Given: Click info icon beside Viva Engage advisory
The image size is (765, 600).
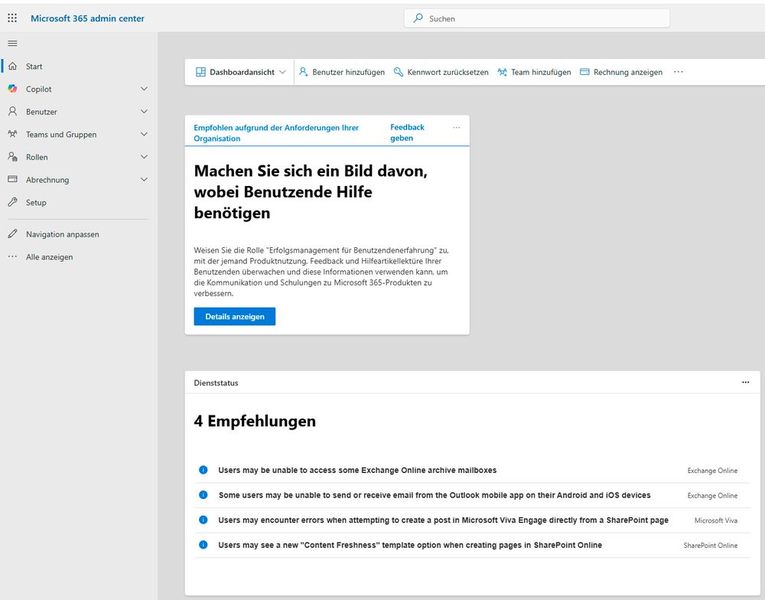Looking at the screenshot, I should click(203, 520).
